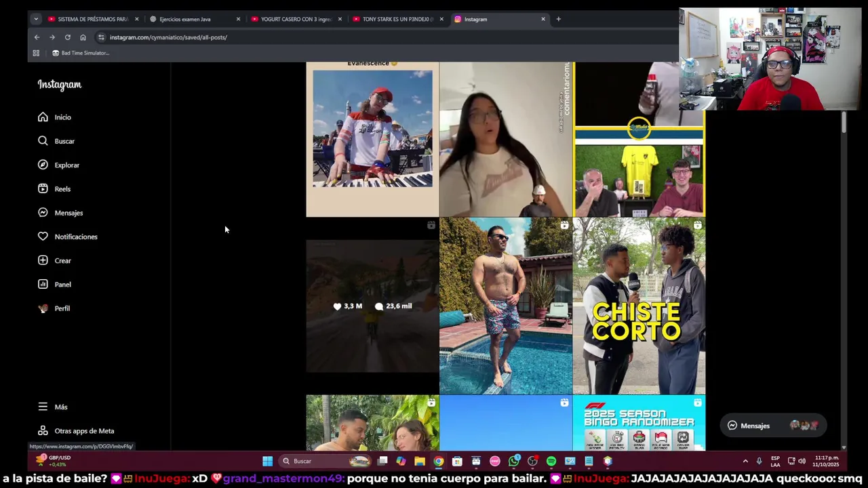Open Mensajes messenger icon in sidebar
The image size is (868, 488).
point(43,213)
